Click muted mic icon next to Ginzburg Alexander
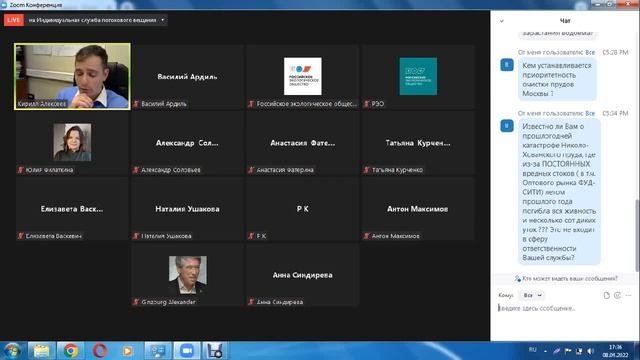640x360 pixels. click(x=136, y=302)
